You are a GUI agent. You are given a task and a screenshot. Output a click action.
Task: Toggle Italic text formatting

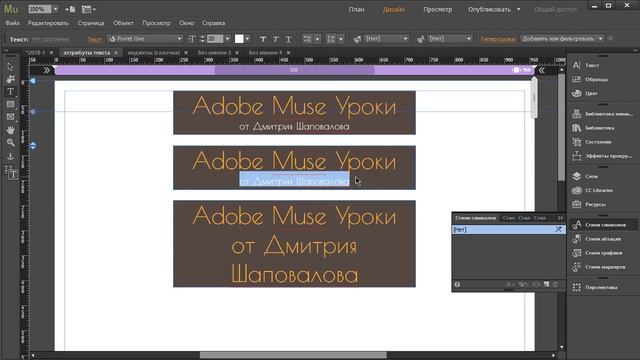click(276, 39)
